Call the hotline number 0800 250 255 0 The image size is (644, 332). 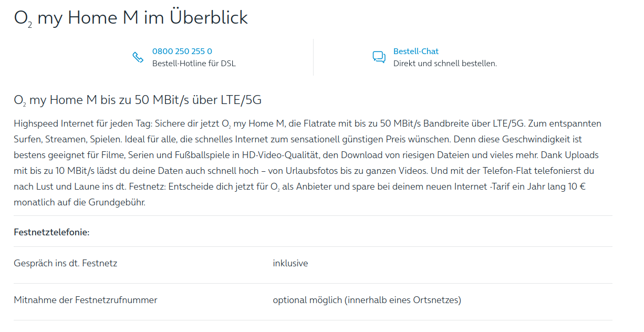pyautogui.click(x=182, y=51)
